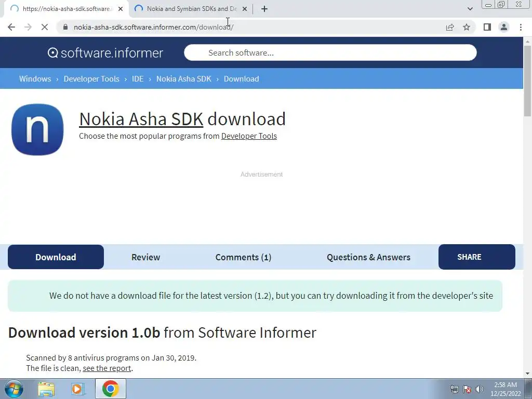Click the Nokia Asha SDK app icon
Image resolution: width=532 pixels, height=399 pixels.
pyautogui.click(x=37, y=129)
